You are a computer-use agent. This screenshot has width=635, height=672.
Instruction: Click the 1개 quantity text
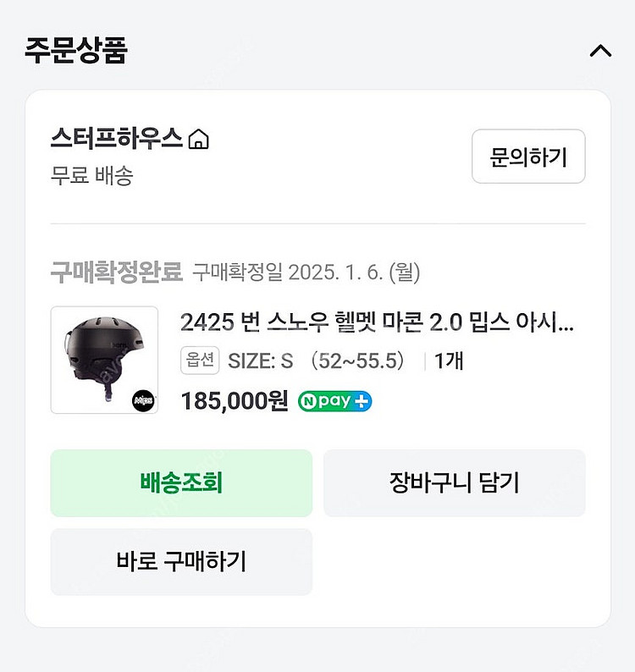(x=449, y=361)
